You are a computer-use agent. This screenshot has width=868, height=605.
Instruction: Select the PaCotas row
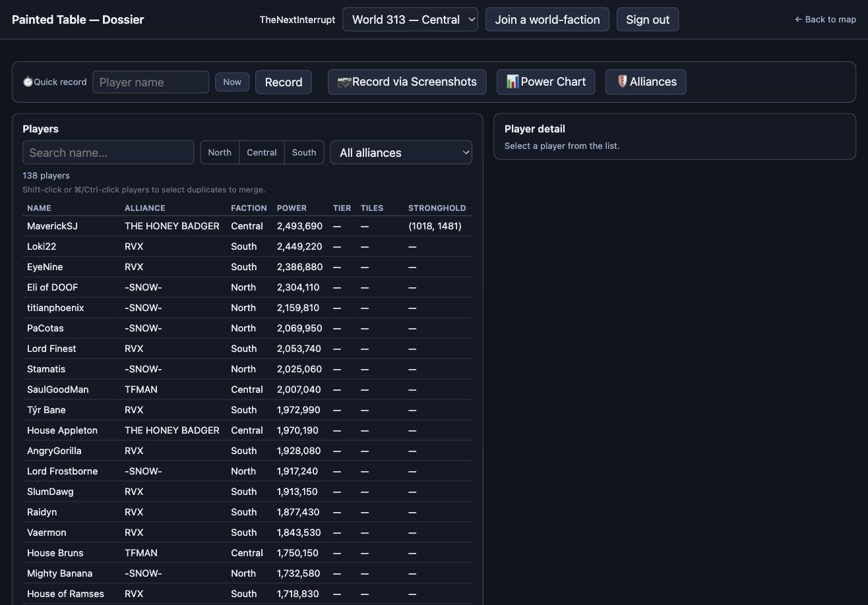(247, 328)
